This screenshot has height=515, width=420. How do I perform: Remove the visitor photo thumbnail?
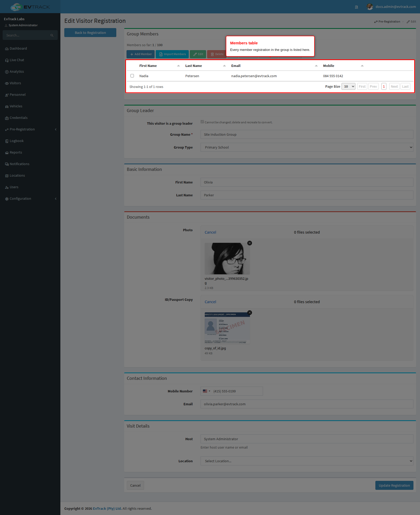250,243
